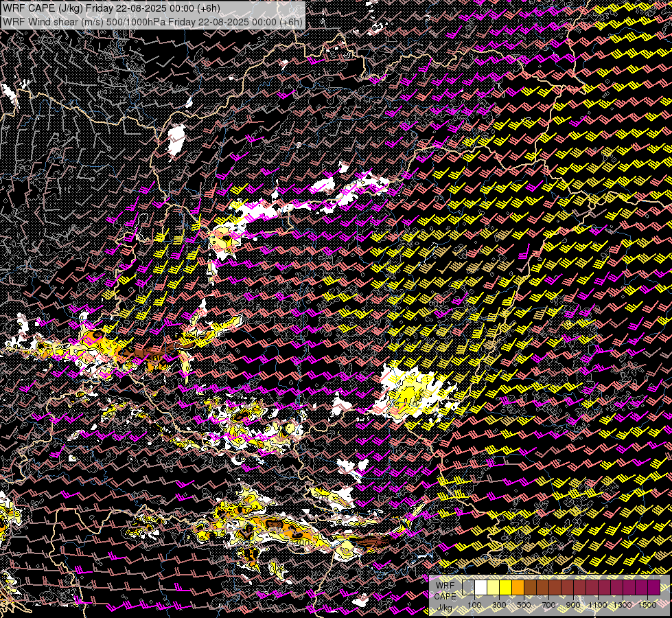This screenshot has width=672, height=618.
Task: Click the legend label 1100
Action: [598, 605]
